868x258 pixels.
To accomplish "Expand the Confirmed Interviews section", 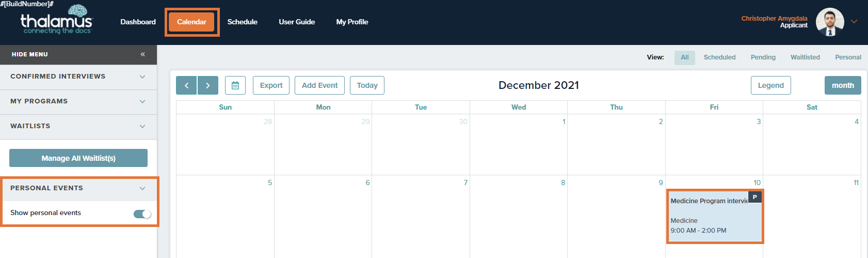I will coord(78,77).
